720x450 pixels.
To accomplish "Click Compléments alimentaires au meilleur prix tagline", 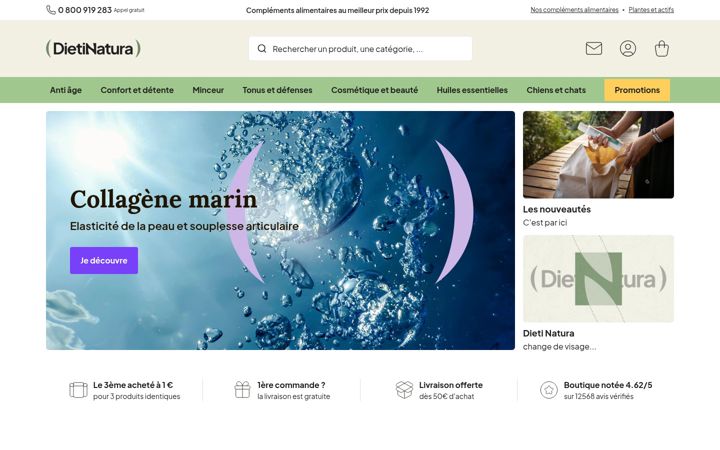I will 338,10.
